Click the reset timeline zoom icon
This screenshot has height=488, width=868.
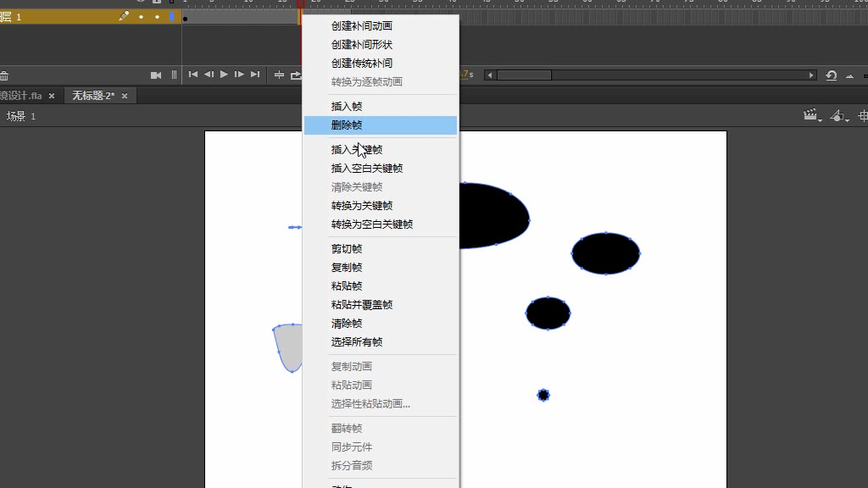(x=832, y=75)
